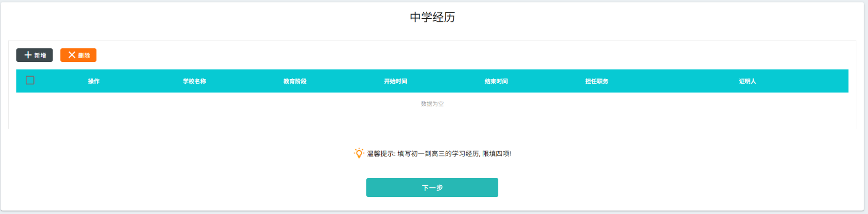Click the X icon on the 删除 button
The width and height of the screenshot is (868, 214).
pyautogui.click(x=72, y=55)
